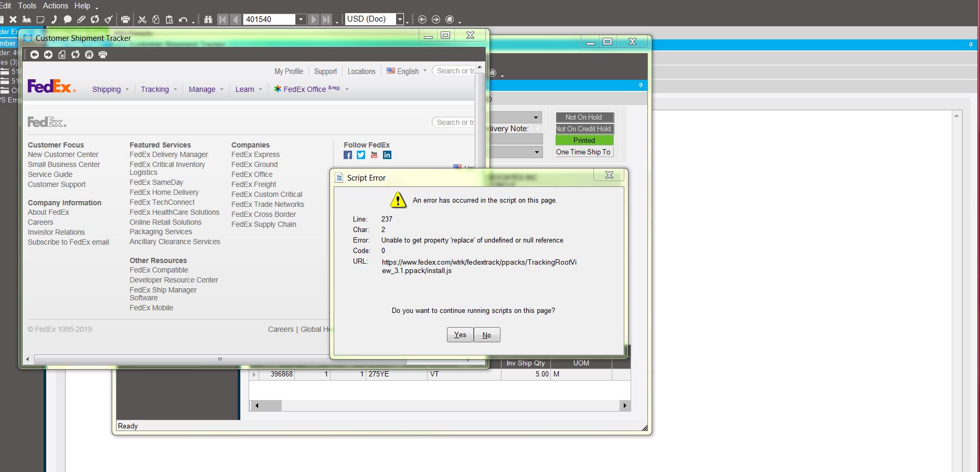Click Stop loading icon in Shipment Tracker

point(62,55)
